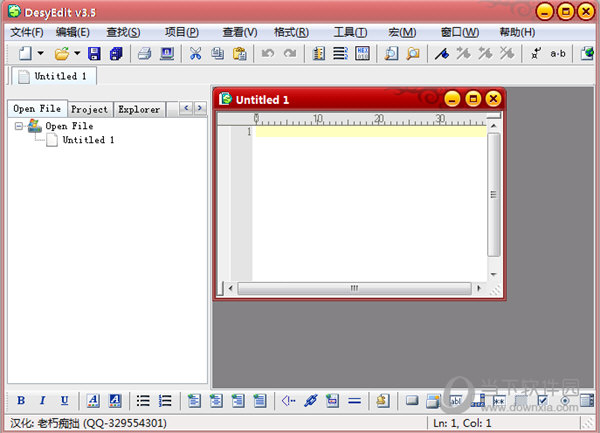Expand the open-file recent list arrow
This screenshot has height=433, width=600.
(x=77, y=53)
